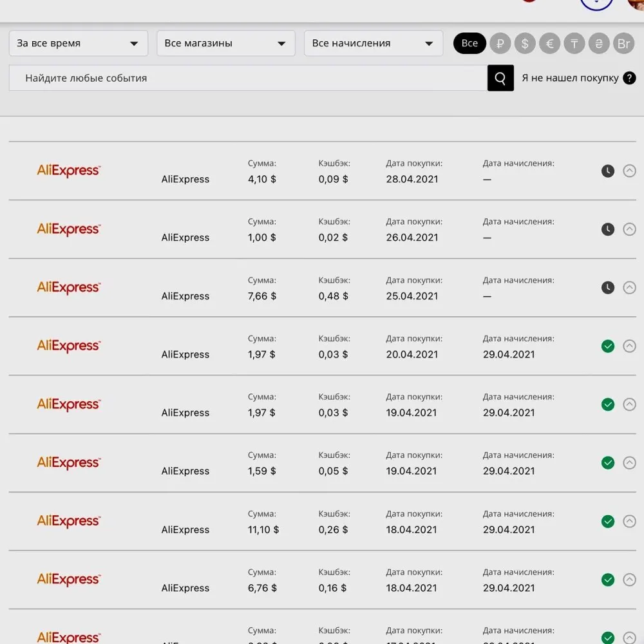
Task: Select the 'Все' currency filter
Action: (469, 43)
